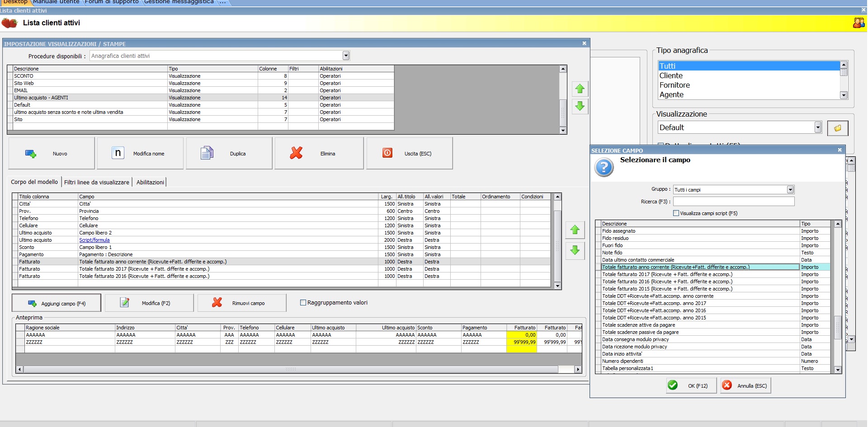Confirm selection with OK (F12) button
This screenshot has height=427, width=868.
click(x=691, y=385)
